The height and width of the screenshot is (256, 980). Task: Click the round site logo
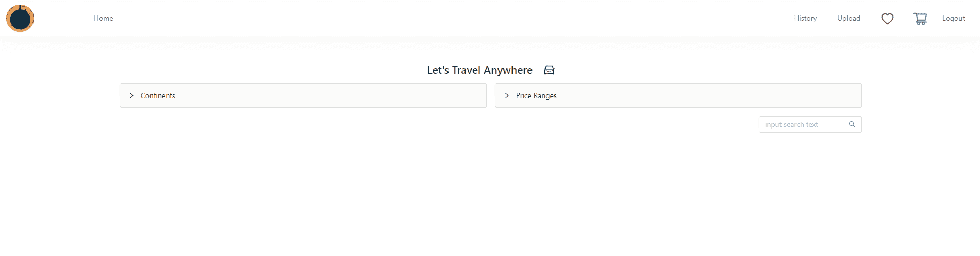coord(20,18)
